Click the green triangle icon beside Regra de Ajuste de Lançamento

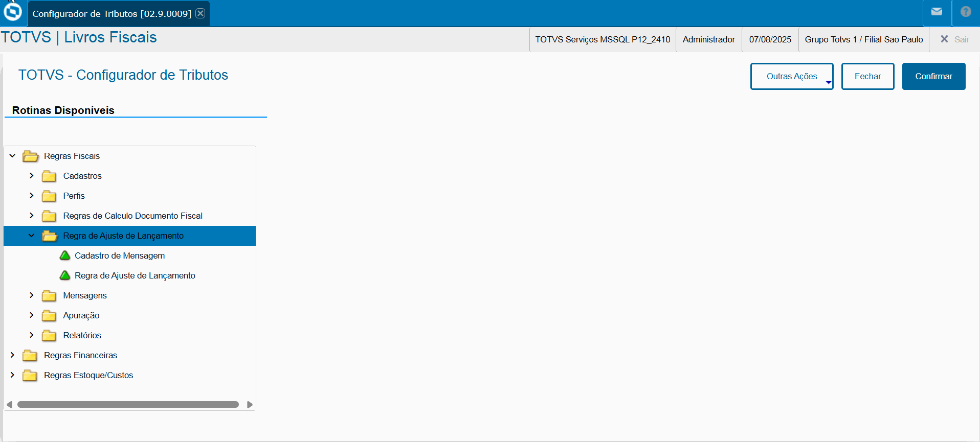[65, 275]
